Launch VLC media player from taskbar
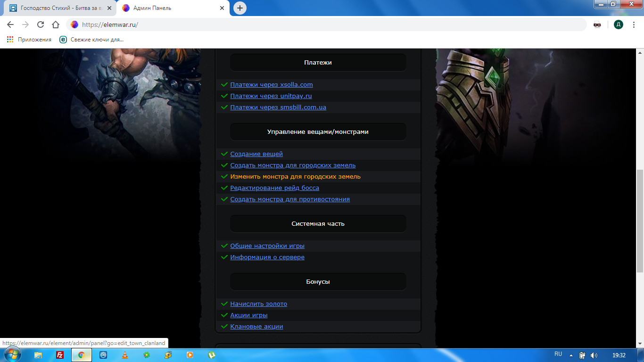The image size is (644, 362). point(125,355)
